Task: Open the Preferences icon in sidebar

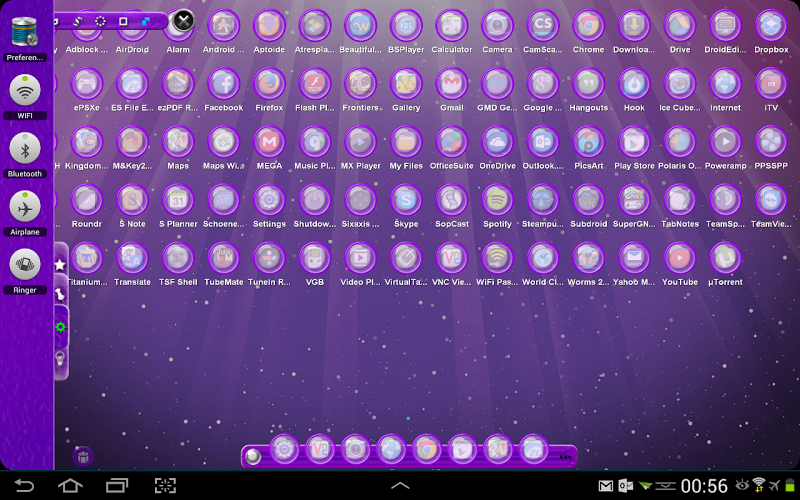Action: click(24, 32)
